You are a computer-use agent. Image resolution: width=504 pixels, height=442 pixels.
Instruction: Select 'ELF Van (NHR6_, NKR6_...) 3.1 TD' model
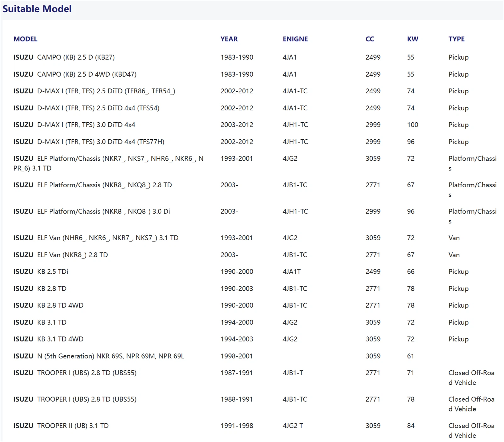[x=96, y=238]
